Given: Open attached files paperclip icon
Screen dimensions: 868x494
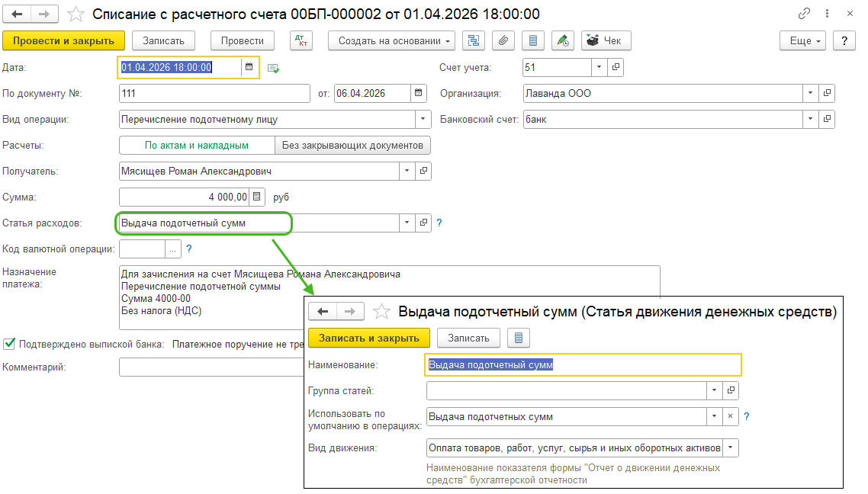Looking at the screenshot, I should pos(503,40).
